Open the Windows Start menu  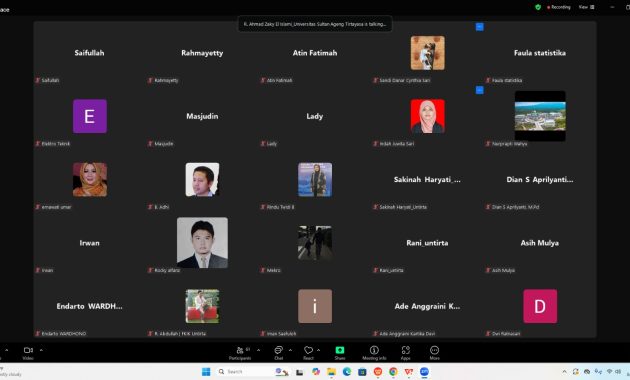point(206,372)
